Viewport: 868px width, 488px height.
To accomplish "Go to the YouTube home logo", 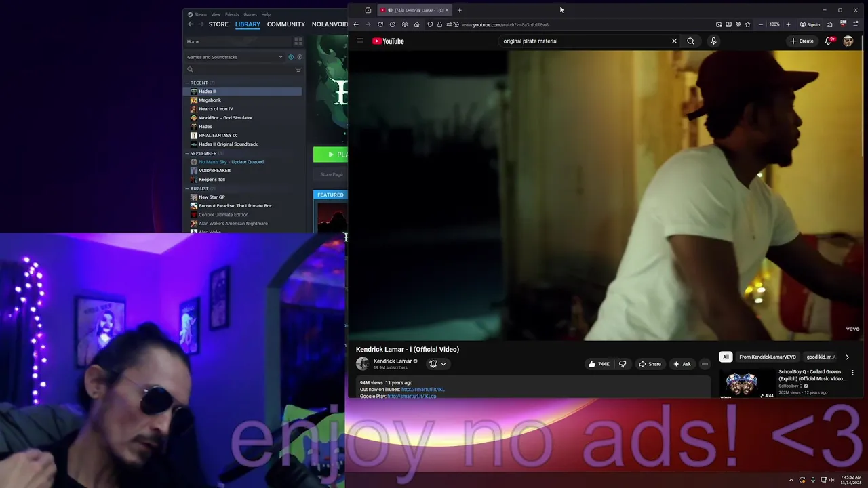I will [x=388, y=41].
